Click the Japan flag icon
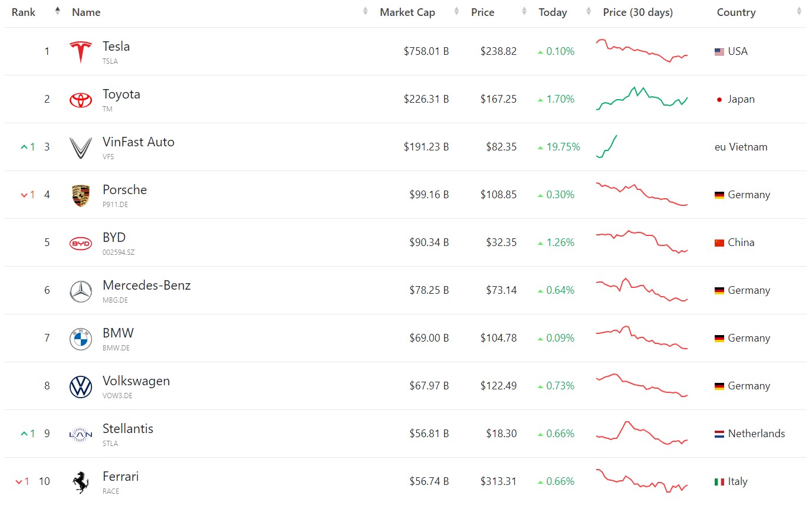The image size is (812, 505). (x=719, y=100)
